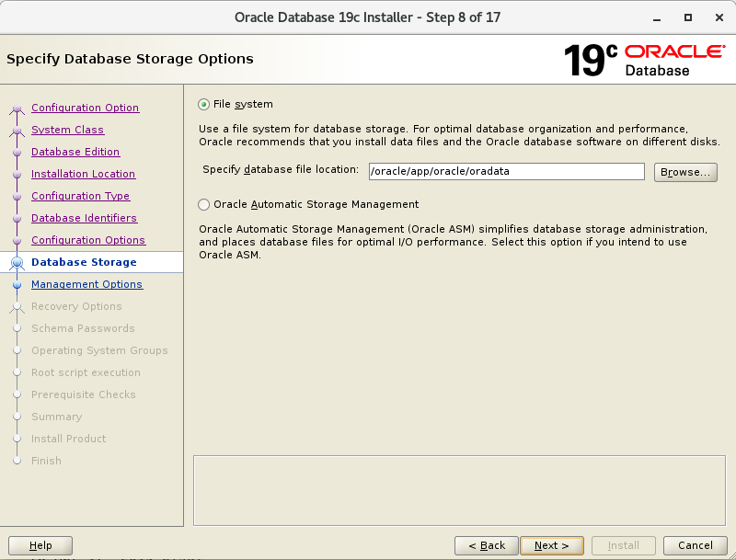Select the current Database Storage step

(x=84, y=262)
